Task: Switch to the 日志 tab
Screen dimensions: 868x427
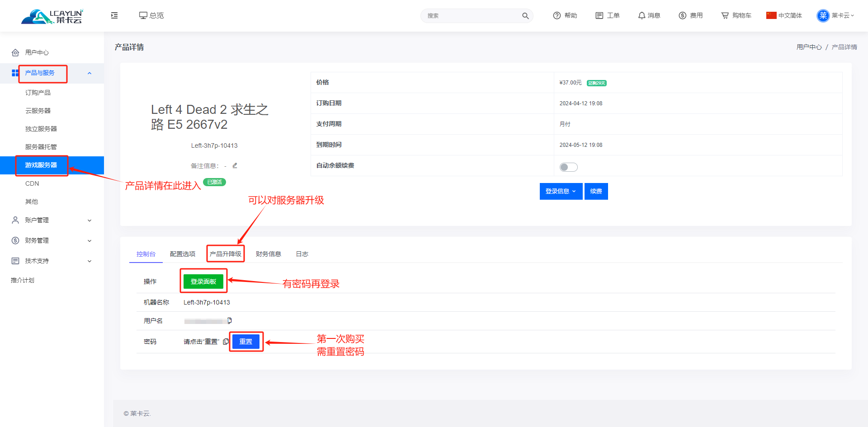Action: click(x=302, y=254)
